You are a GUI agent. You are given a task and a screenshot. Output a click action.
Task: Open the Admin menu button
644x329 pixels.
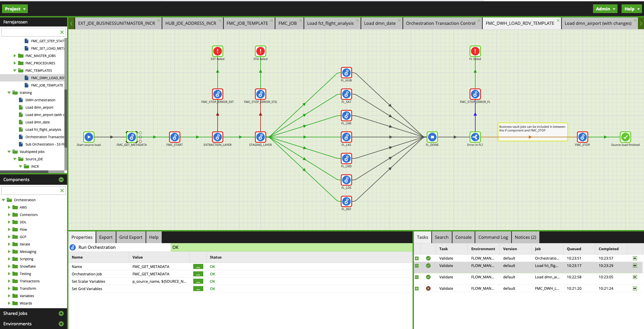[x=605, y=9]
